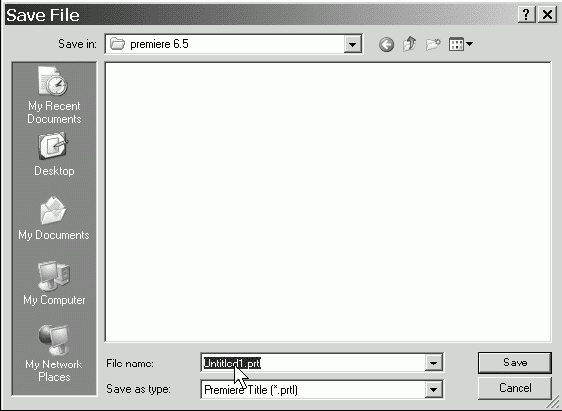Expand the File name history dropdown arrow
Viewport: 562px width, 411px height.
[433, 363]
